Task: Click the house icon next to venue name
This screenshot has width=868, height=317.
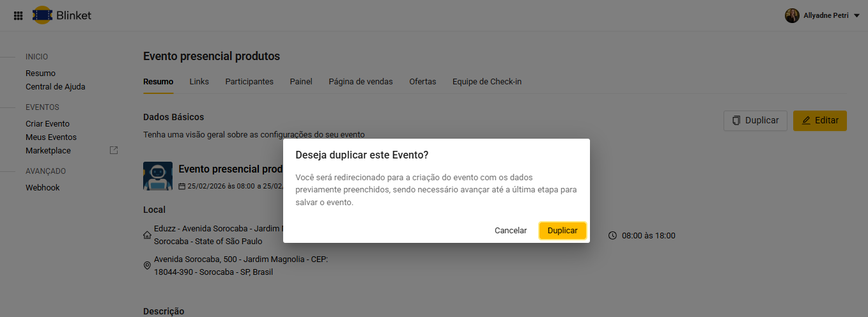Action: [148, 235]
